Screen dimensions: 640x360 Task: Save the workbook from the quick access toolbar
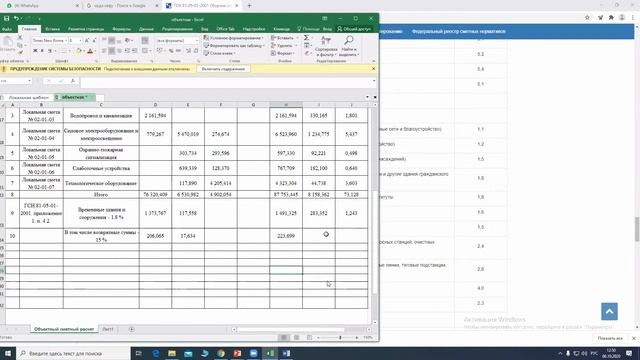pyautogui.click(x=7, y=18)
